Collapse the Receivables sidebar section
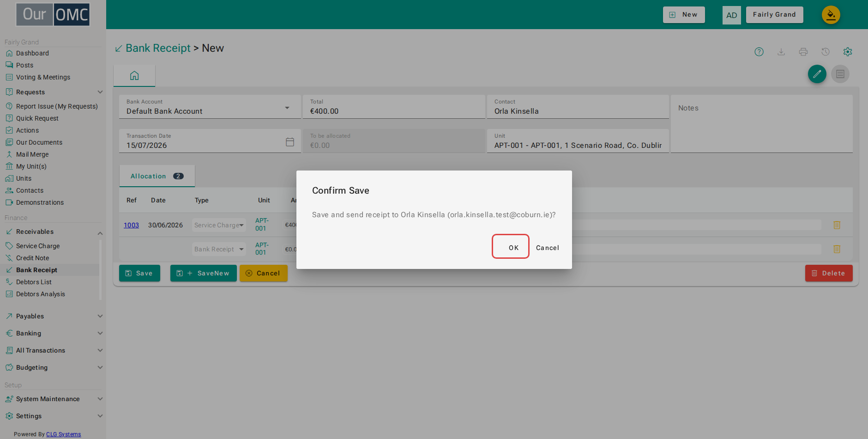The height and width of the screenshot is (439, 868). tap(54, 232)
